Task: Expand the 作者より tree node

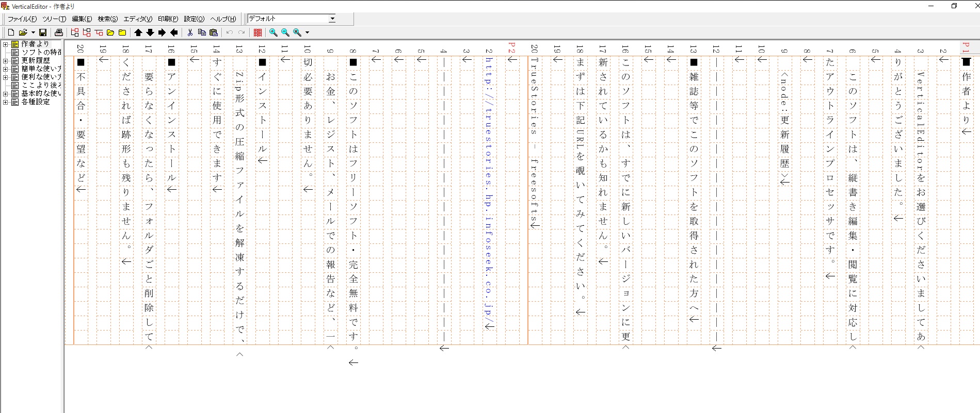Action: coord(6,44)
